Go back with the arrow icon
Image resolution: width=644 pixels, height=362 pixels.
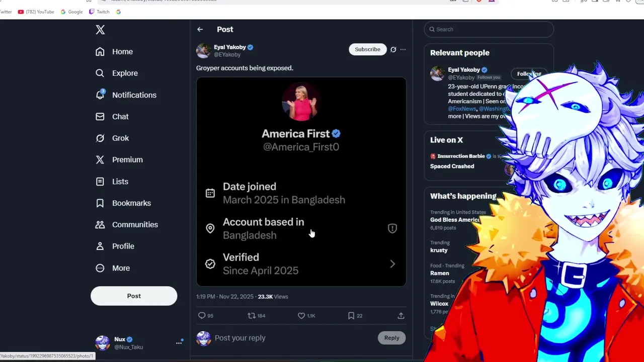[200, 30]
